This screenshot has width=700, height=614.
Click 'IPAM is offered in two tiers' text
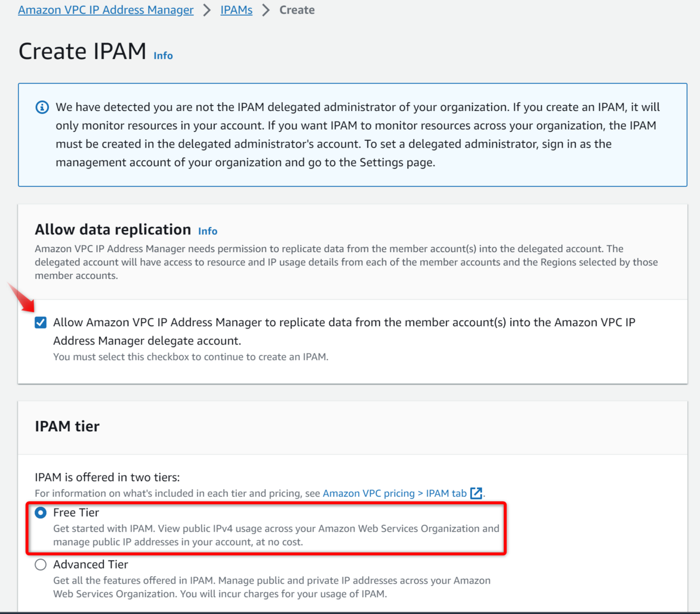pyautogui.click(x=107, y=477)
